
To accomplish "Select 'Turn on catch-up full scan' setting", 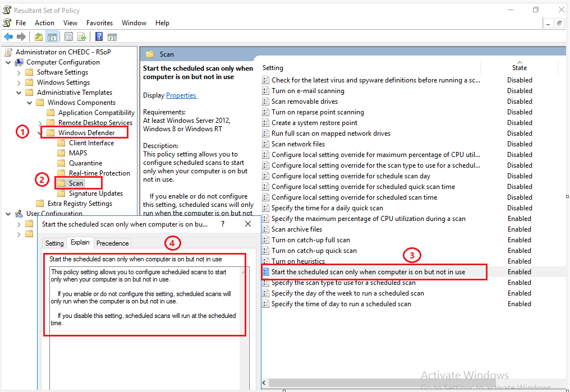I will coord(310,240).
